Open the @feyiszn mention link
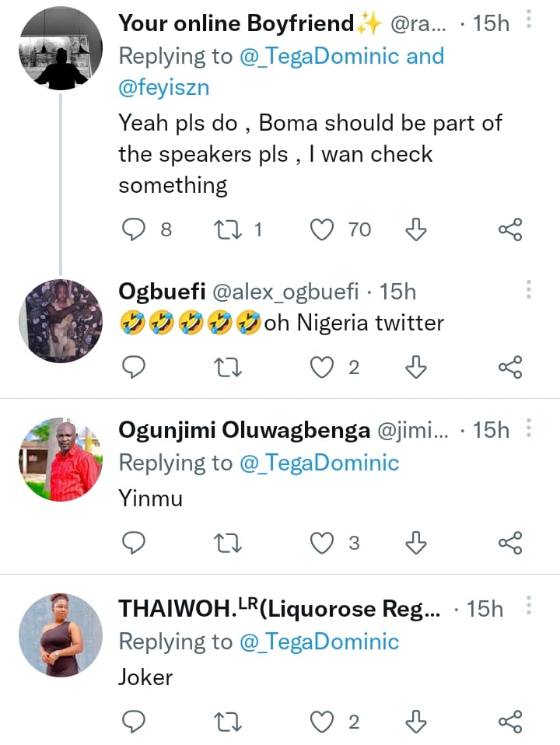This screenshot has width=560, height=745. click(163, 89)
